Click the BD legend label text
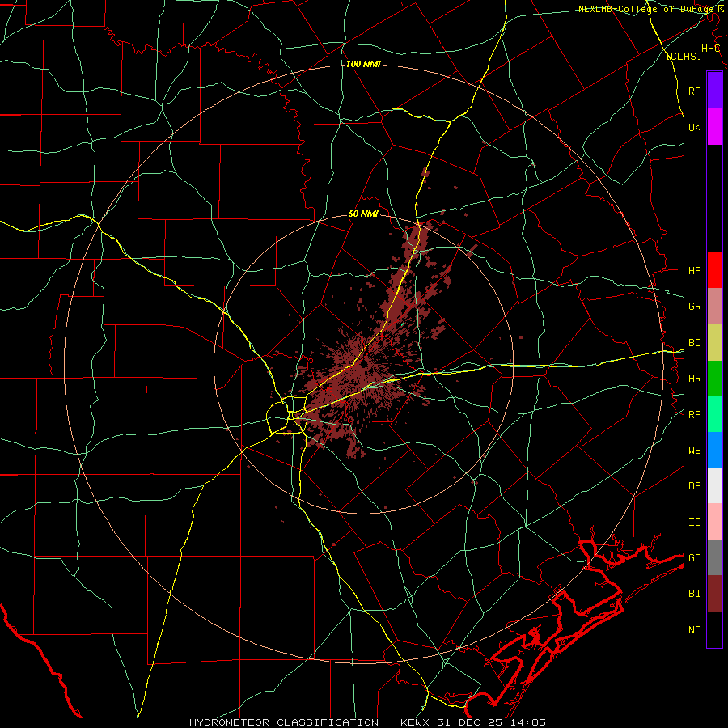Image resolution: width=728 pixels, height=728 pixels. pyautogui.click(x=694, y=343)
